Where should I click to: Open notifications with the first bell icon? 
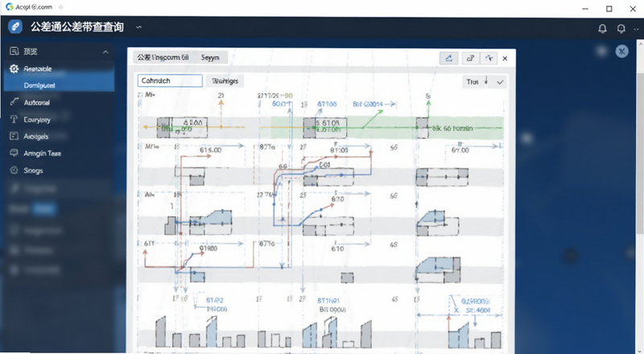(x=602, y=28)
